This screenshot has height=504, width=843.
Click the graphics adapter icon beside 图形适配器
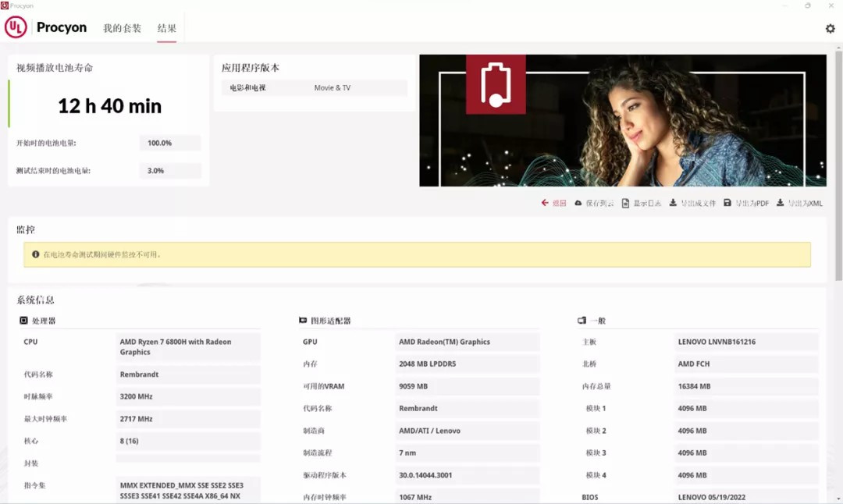coord(303,321)
